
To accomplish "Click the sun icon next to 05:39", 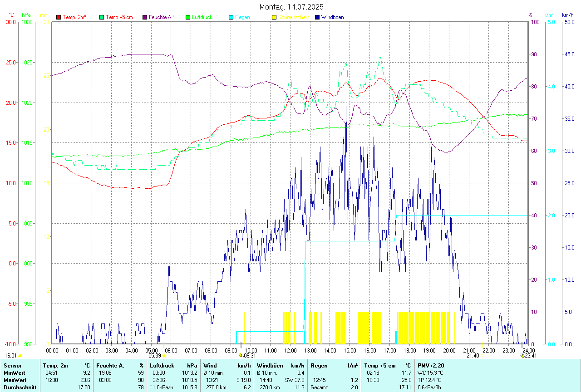I will 164,356.
